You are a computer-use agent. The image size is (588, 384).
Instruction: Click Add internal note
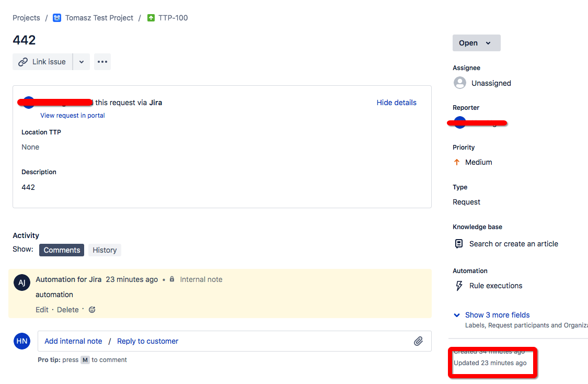coord(73,341)
